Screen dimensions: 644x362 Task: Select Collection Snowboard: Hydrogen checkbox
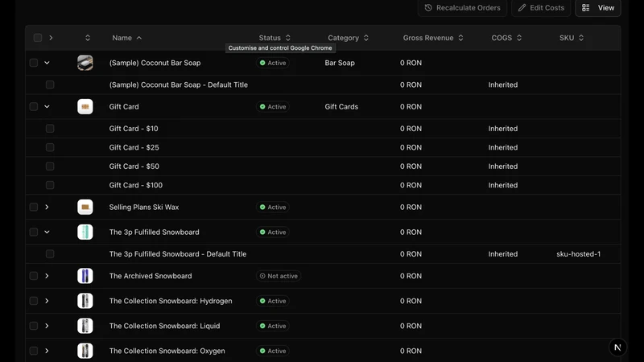(x=34, y=301)
